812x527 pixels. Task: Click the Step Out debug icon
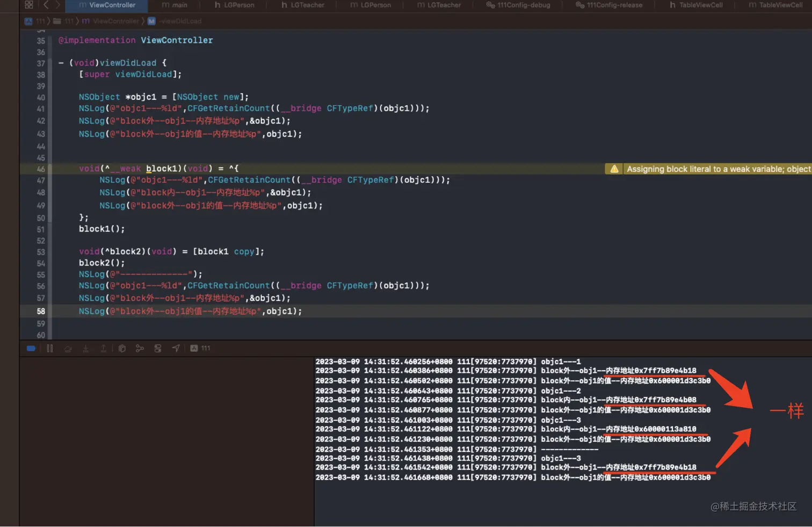click(103, 348)
